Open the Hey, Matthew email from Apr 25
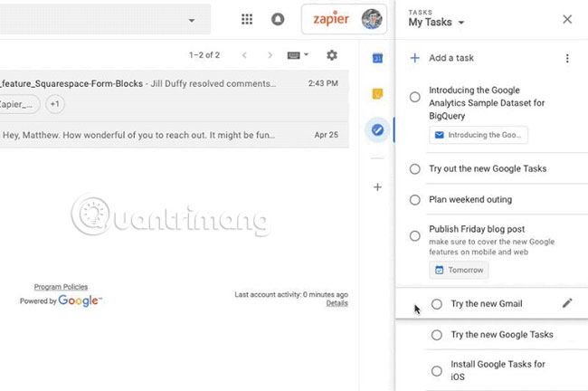Screen dimensions: 588x391 coord(175,135)
